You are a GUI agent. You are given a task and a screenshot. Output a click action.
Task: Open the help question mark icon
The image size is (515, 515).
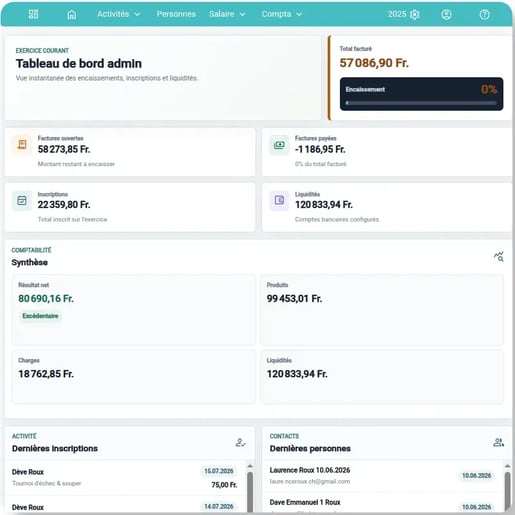point(484,14)
